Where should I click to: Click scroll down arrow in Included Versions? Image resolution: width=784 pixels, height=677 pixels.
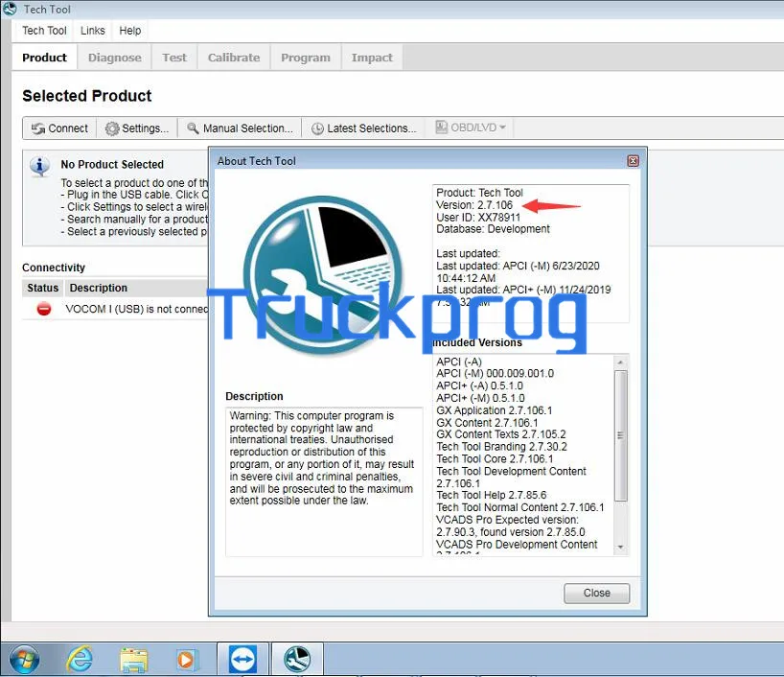point(620,548)
